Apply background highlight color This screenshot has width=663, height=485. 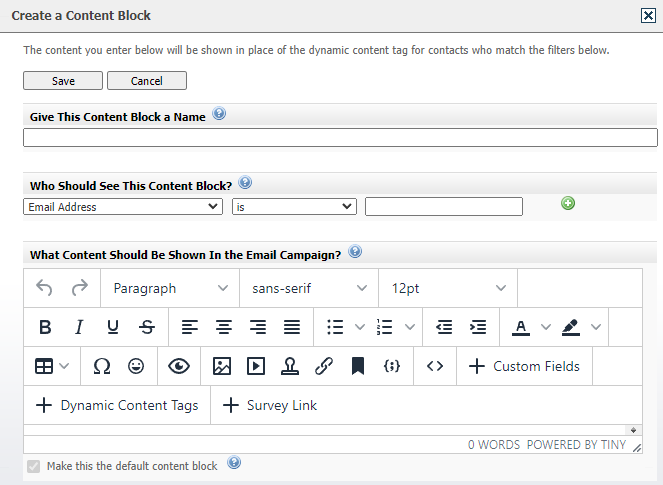point(571,327)
